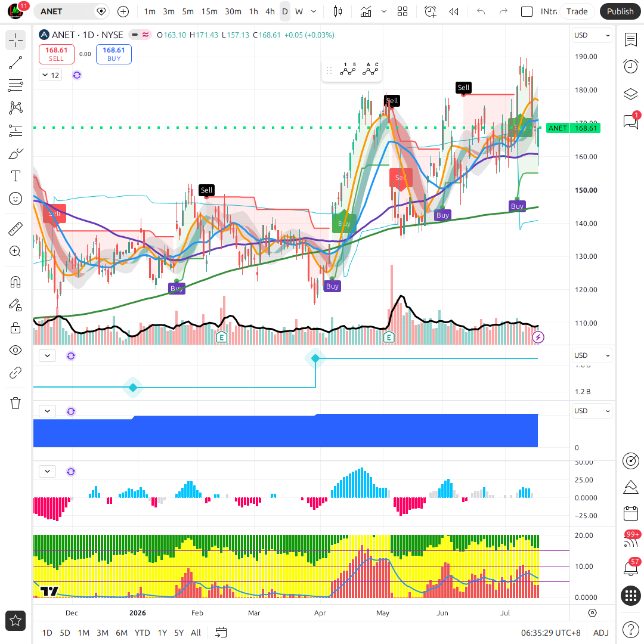Screen dimensions: 644x644
Task: Open the object tree layers panel
Action: point(630,94)
